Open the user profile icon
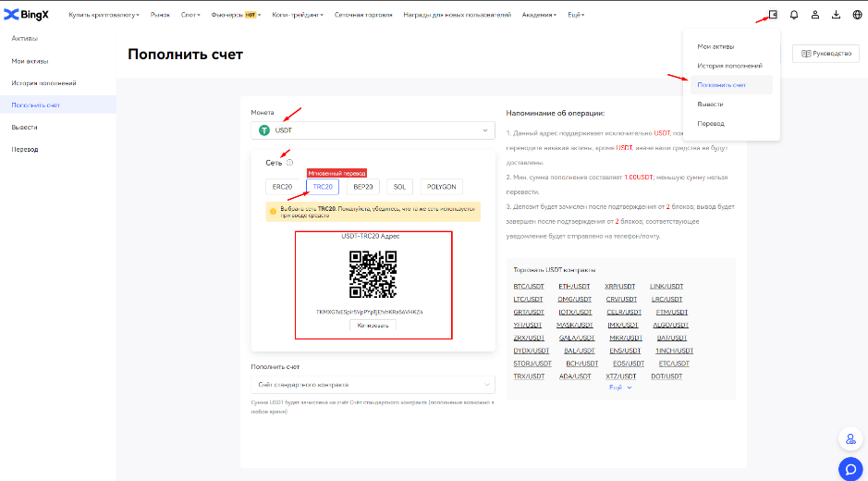This screenshot has width=868, height=481. point(815,15)
